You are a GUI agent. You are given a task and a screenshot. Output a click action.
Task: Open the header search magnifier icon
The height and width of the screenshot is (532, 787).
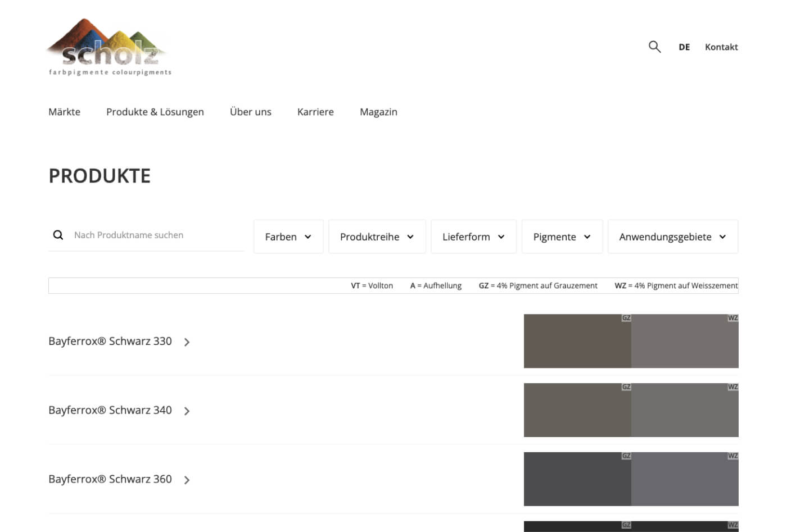tap(654, 47)
